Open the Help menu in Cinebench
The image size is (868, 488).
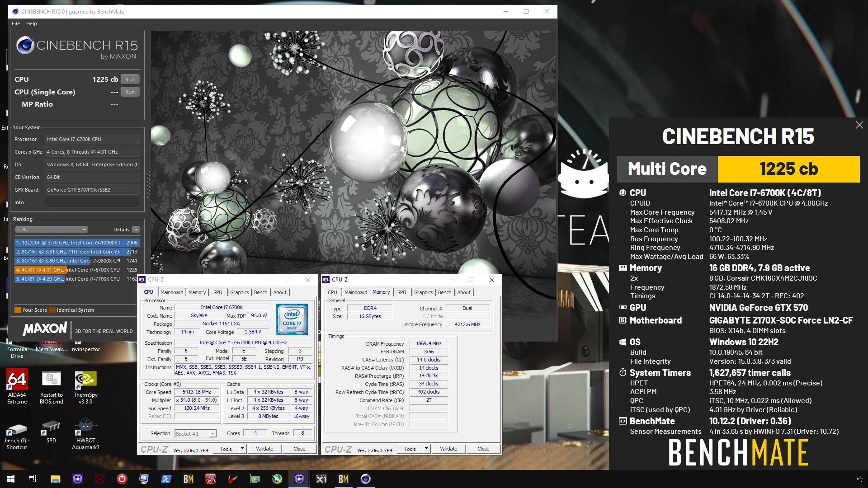32,23
